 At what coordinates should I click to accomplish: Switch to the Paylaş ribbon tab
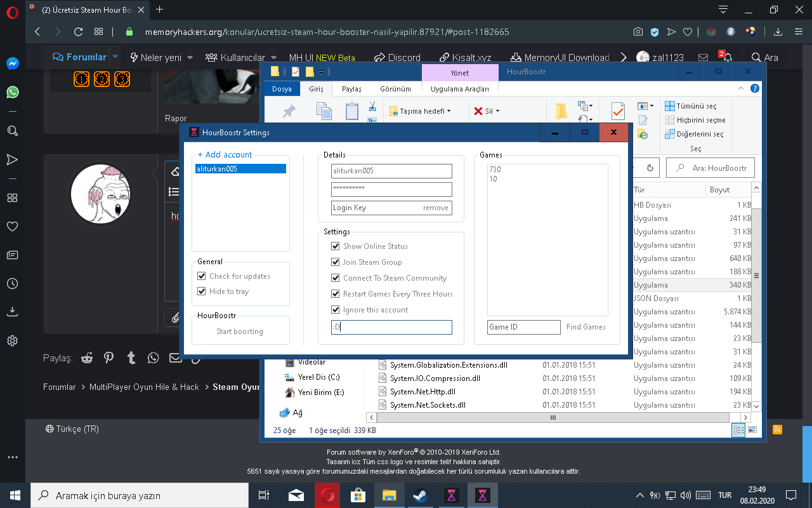351,89
